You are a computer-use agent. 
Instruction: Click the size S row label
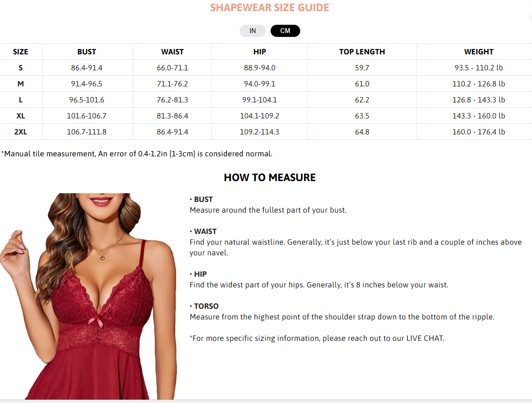click(x=20, y=67)
